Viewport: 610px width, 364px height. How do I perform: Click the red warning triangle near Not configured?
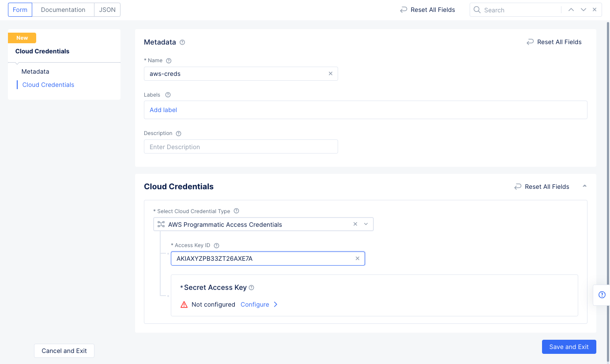pos(184,304)
